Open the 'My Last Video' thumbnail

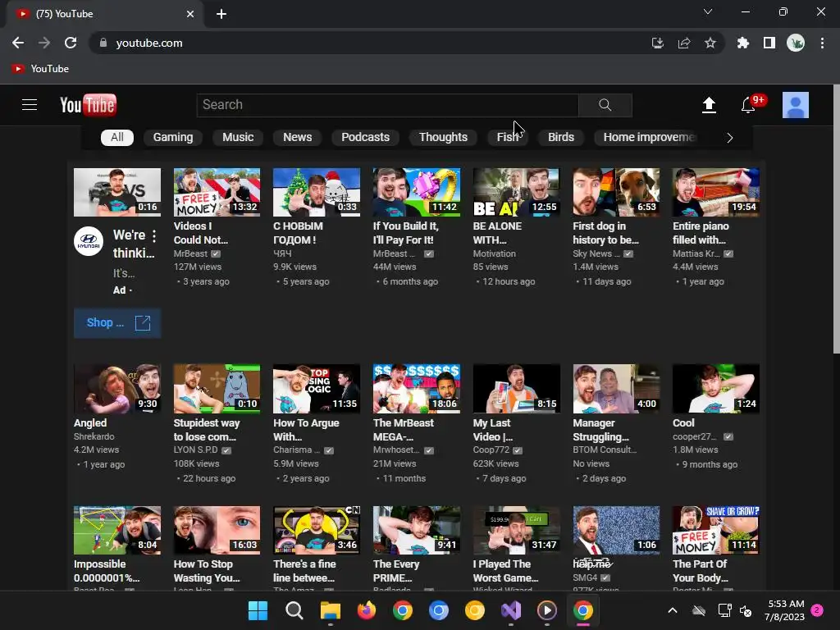517,389
